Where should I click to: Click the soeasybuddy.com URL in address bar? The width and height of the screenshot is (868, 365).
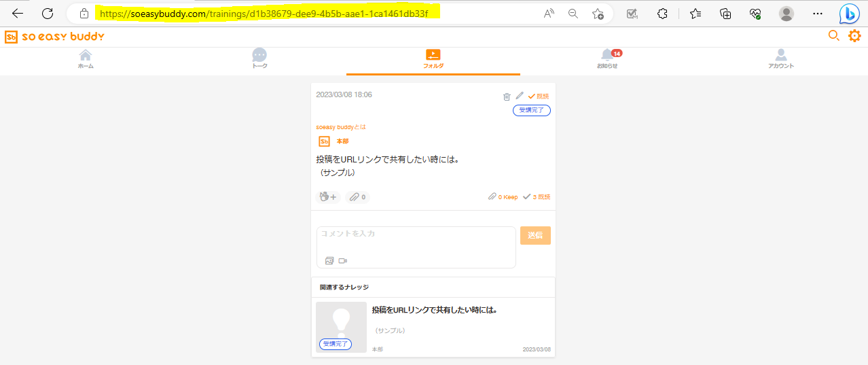coord(264,14)
